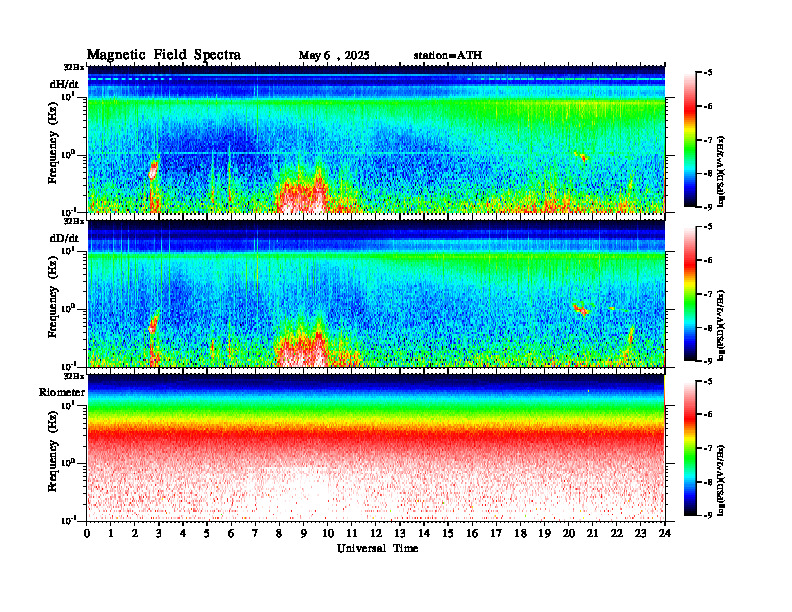Image resolution: width=792 pixels, height=612 pixels.
Task: Click the '-9' tick on dH/dt colorbar
Action: point(708,207)
